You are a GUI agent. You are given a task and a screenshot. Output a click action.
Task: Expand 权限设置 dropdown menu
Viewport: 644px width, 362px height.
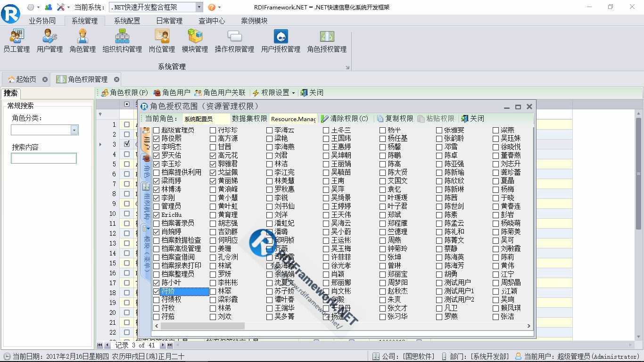[294, 93]
